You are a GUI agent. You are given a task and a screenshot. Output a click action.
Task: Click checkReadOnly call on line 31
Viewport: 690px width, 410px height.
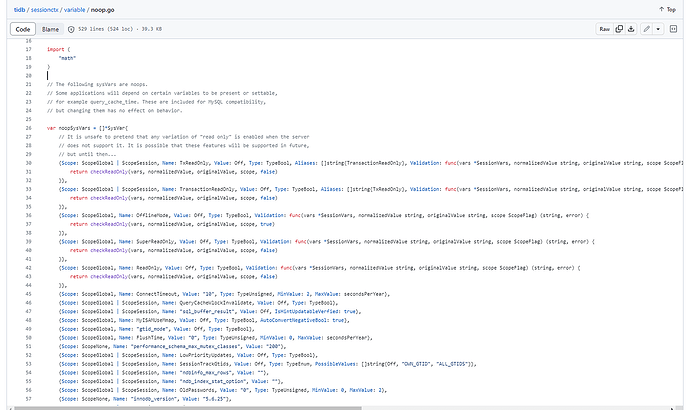click(109, 172)
